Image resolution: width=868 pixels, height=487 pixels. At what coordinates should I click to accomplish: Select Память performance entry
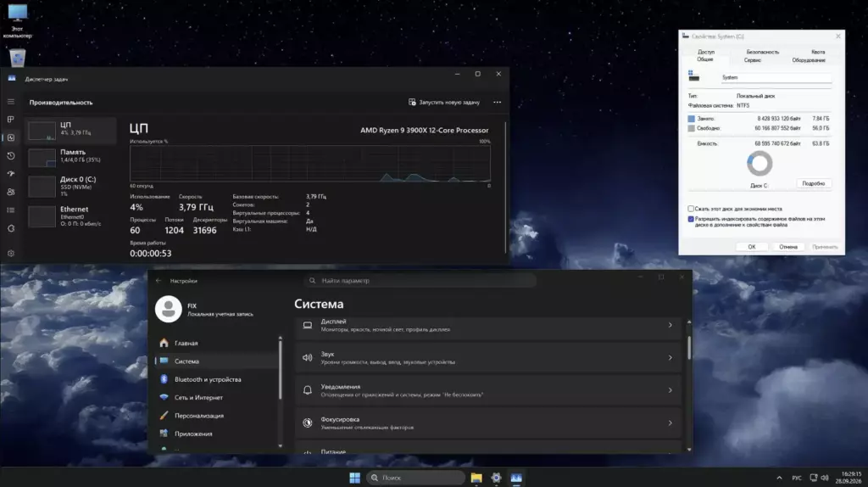(71, 157)
